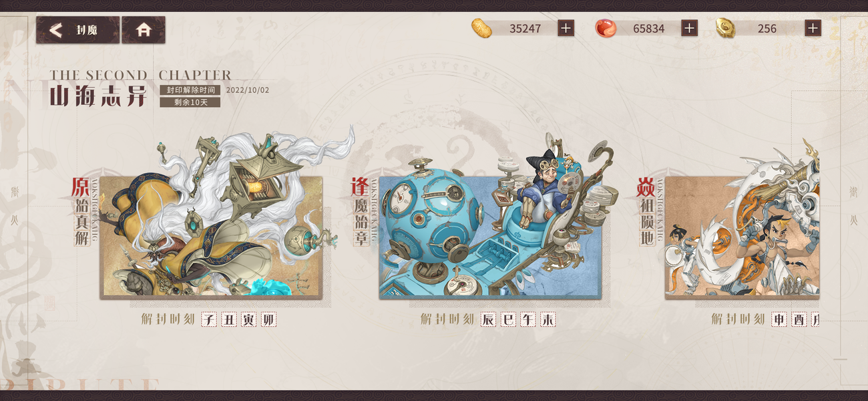Tap the gold coin pouch icon
868x401 pixels.
pyautogui.click(x=726, y=28)
